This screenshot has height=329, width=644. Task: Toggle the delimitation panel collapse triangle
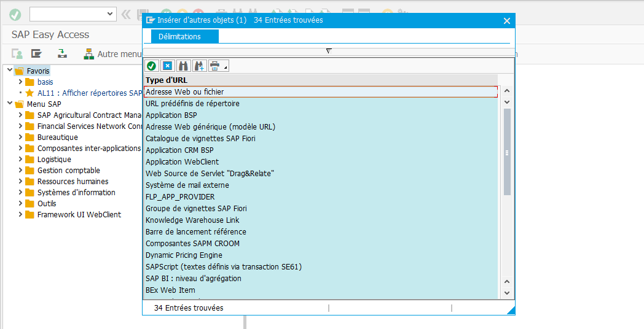(x=329, y=51)
